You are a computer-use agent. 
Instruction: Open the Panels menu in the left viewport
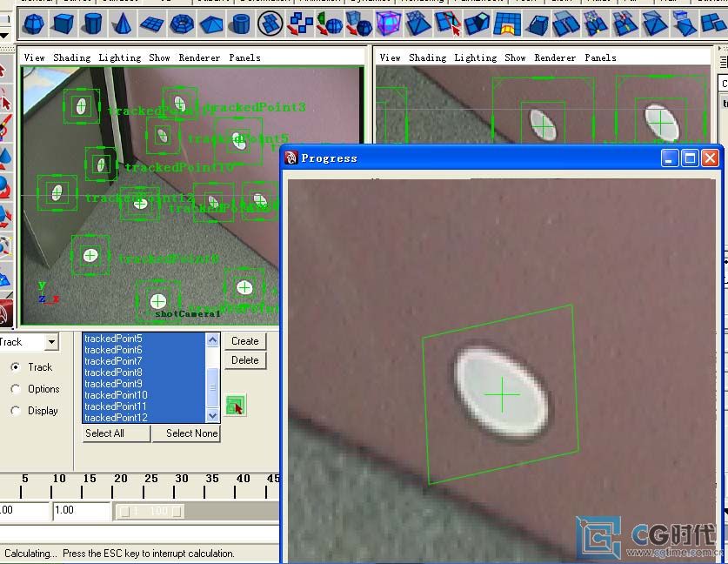coord(244,57)
